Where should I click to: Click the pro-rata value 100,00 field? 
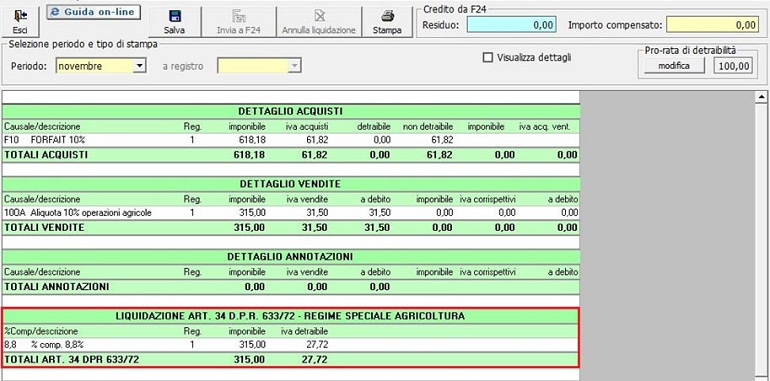coord(734,66)
